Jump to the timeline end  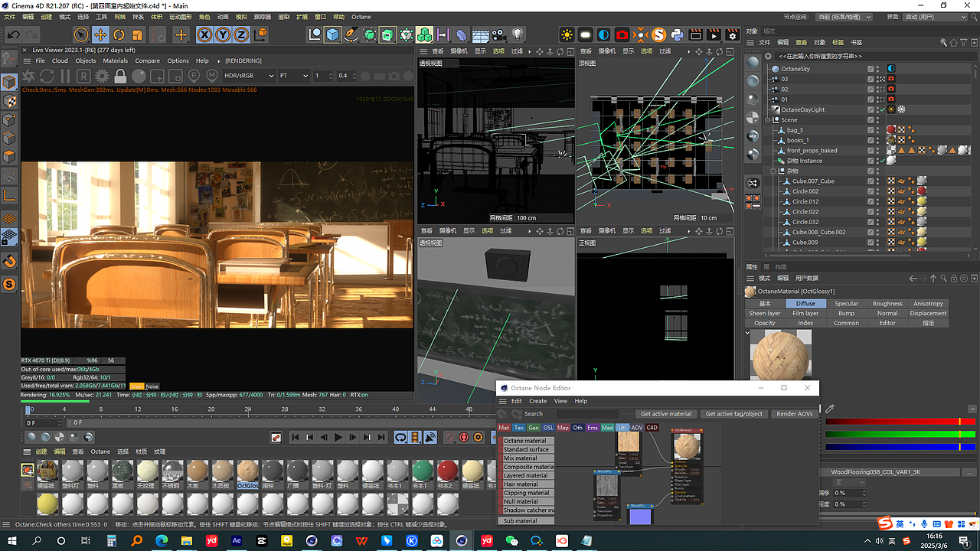coord(383,438)
